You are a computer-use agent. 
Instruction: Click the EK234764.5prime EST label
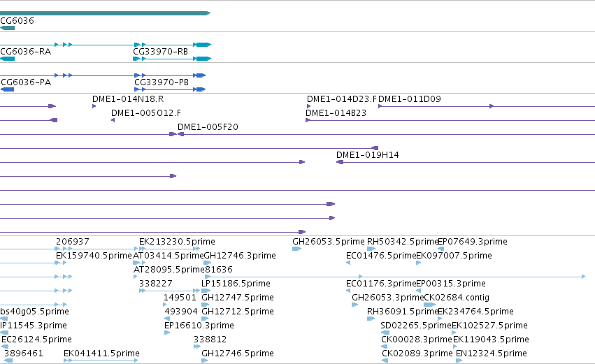pos(476,312)
